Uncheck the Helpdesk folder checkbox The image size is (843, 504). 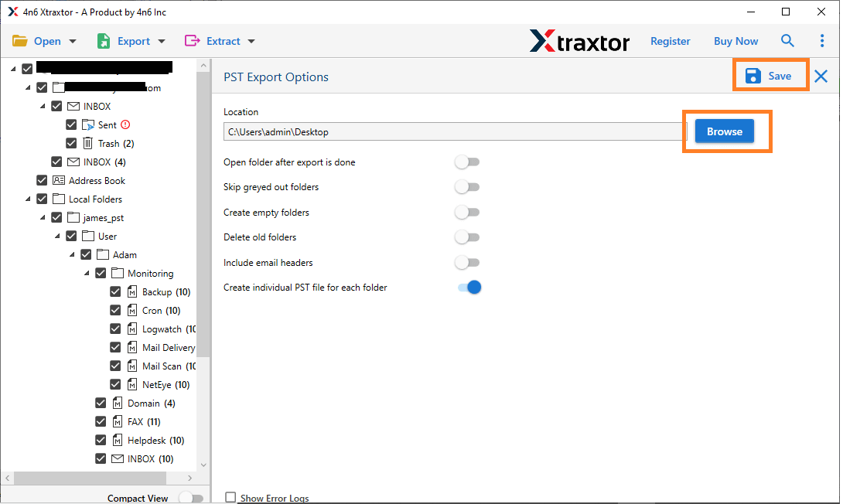(101, 440)
